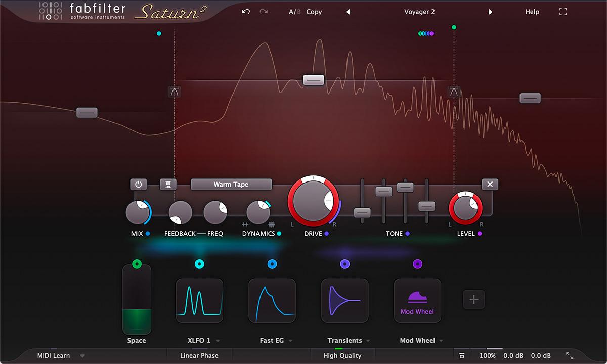This screenshot has height=364, width=607.
Task: Toggle Linear Phase processing
Action: click(x=199, y=355)
